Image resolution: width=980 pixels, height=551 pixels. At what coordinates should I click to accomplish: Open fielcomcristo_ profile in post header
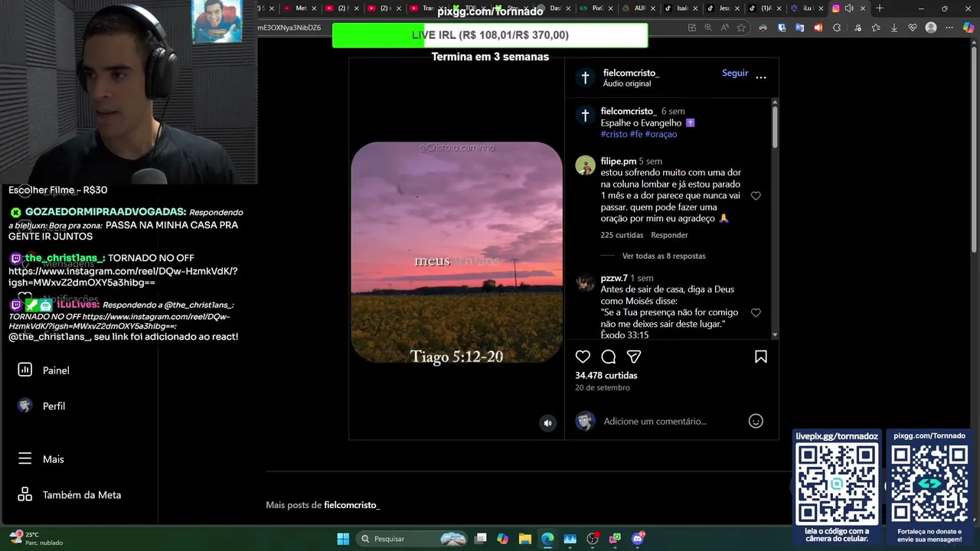tap(631, 73)
